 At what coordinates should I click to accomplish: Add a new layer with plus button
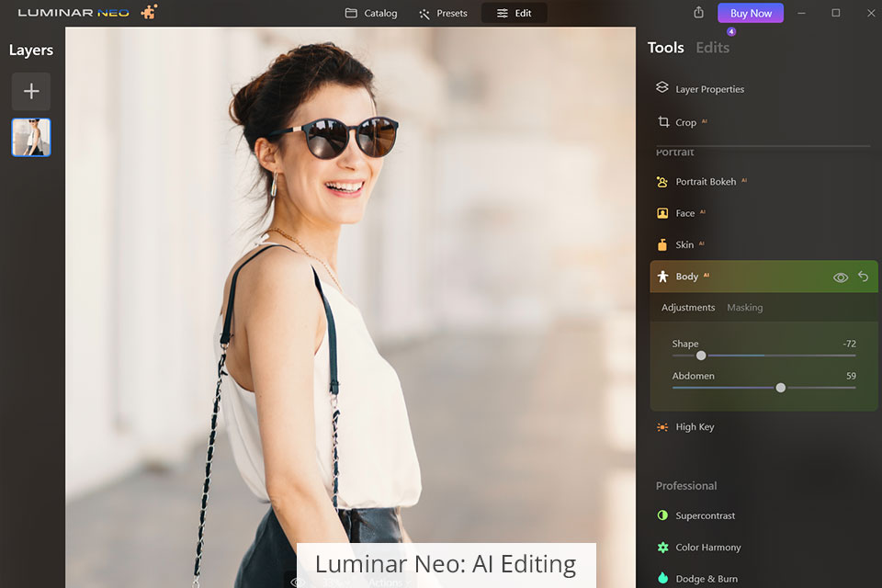pyautogui.click(x=31, y=91)
